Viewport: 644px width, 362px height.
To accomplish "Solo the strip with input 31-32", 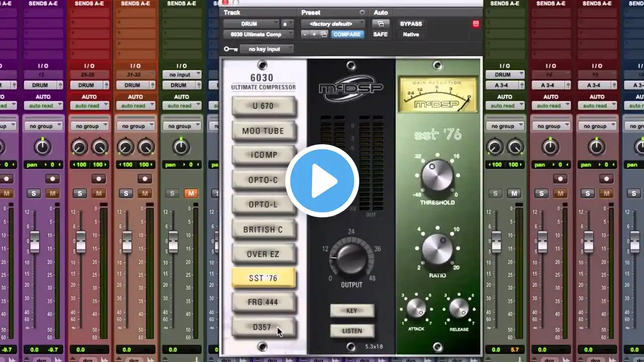I will coord(126,194).
